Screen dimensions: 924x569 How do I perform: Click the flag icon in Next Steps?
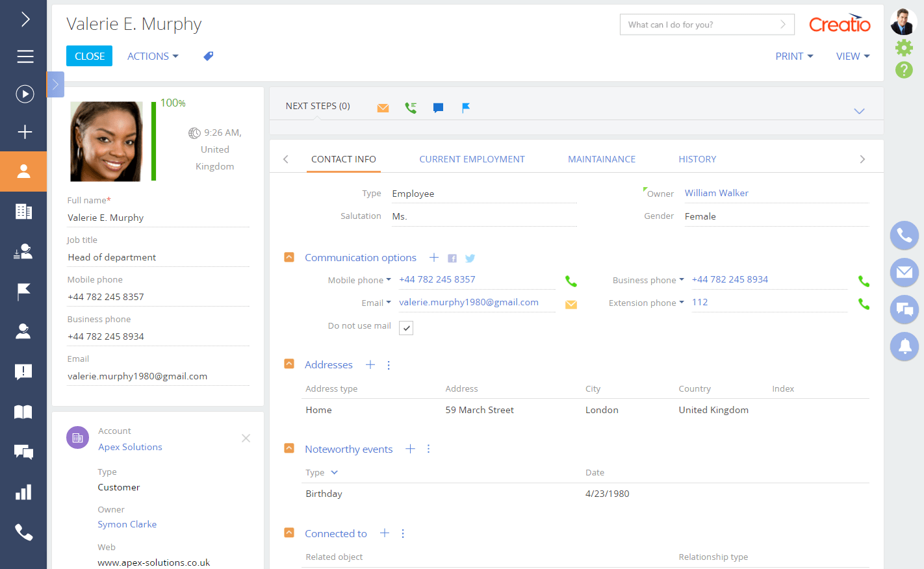tap(465, 108)
